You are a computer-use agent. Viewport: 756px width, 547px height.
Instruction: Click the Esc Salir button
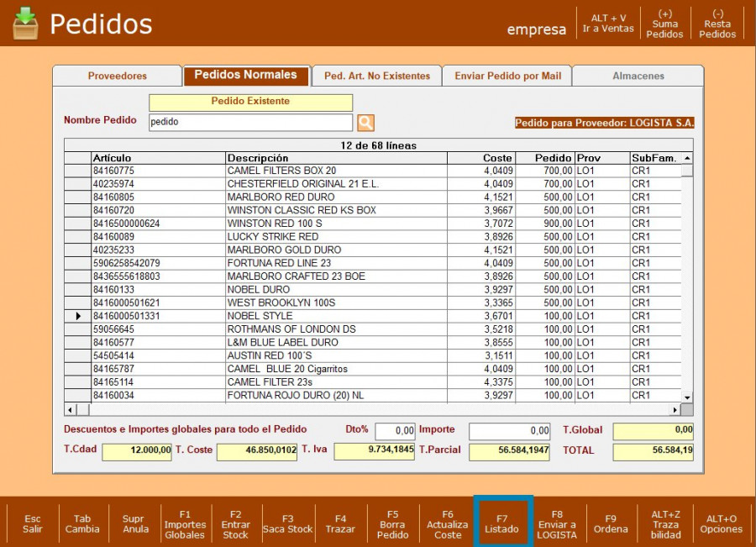32,523
